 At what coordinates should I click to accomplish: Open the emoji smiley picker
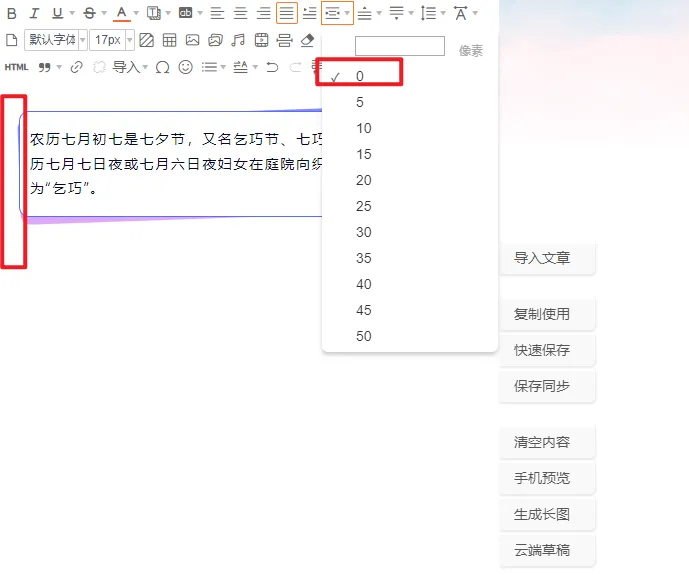[x=185, y=67]
